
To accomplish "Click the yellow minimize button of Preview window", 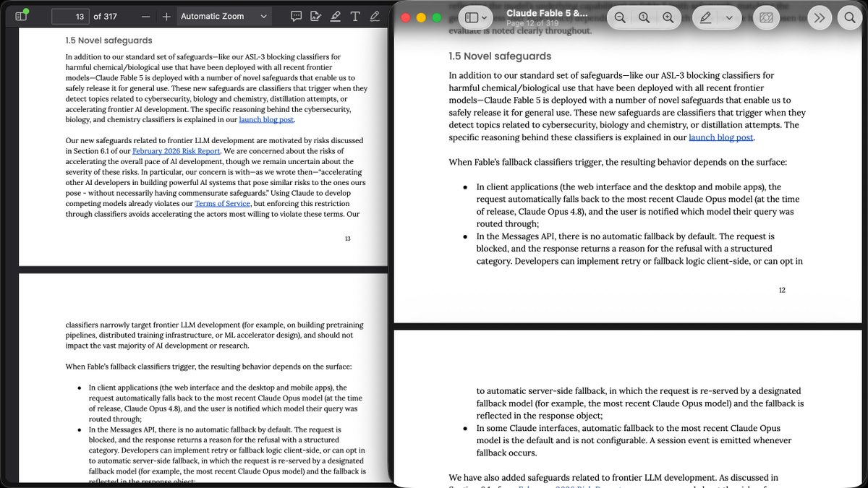I will 421,17.
